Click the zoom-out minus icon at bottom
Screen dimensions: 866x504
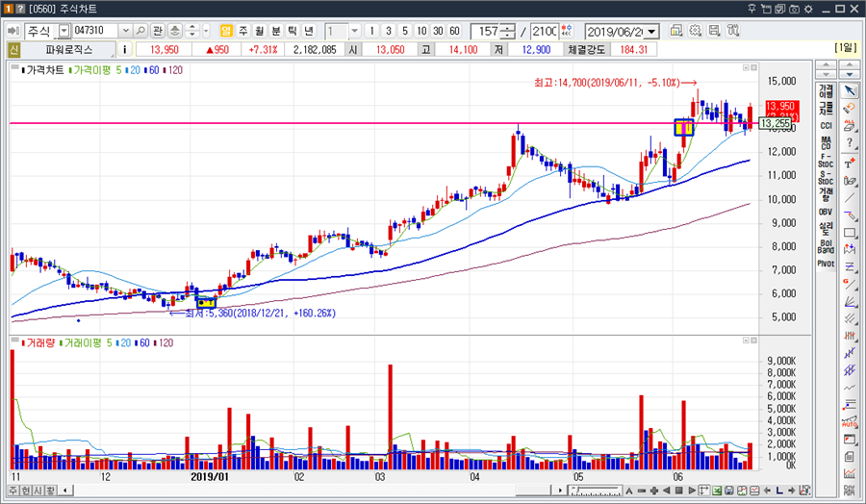pos(641,491)
